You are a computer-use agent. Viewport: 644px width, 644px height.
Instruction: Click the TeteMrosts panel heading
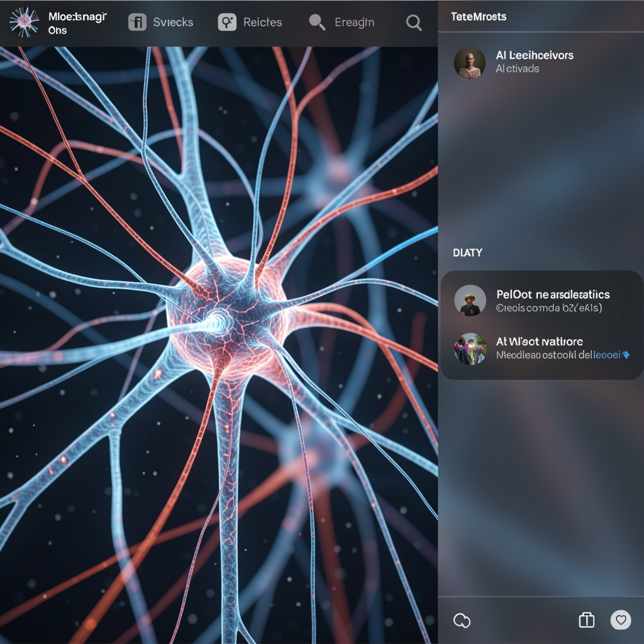(x=479, y=17)
